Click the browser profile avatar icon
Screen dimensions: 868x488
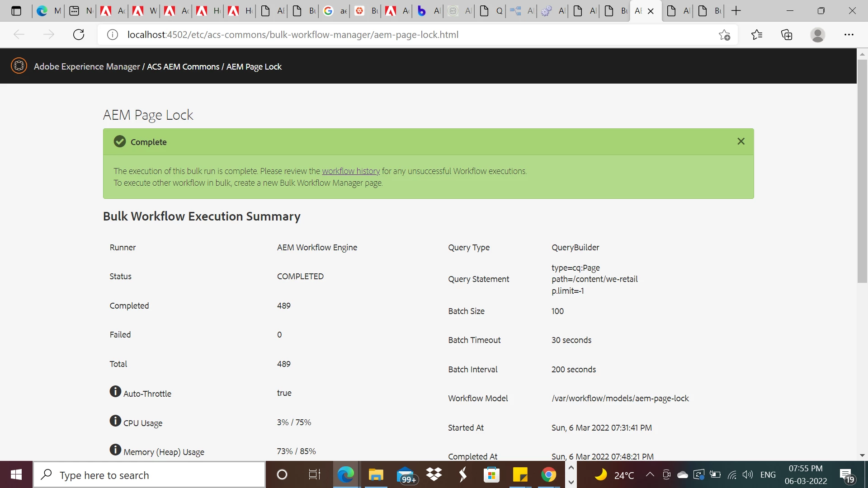coord(817,35)
